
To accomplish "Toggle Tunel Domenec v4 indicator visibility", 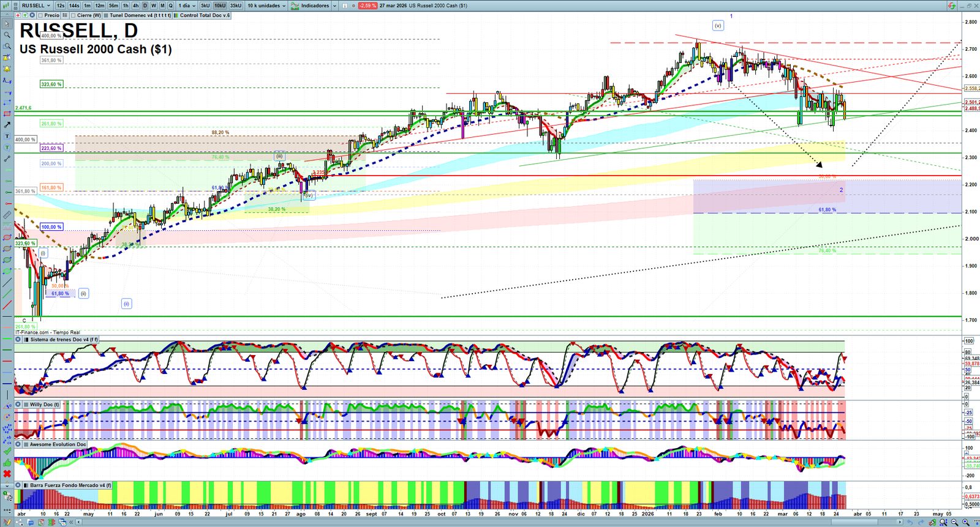I will click(x=107, y=15).
